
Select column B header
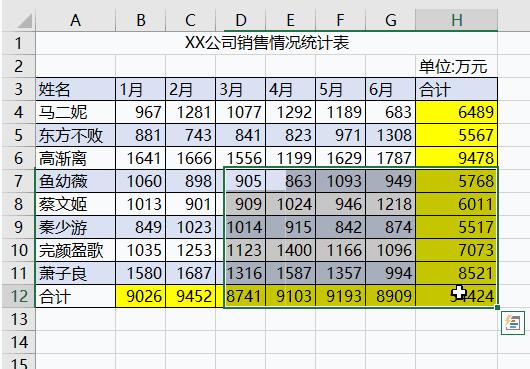pos(140,20)
